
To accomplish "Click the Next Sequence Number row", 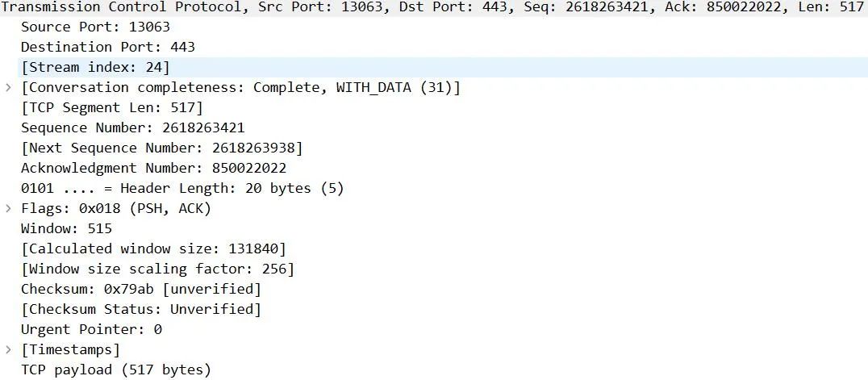I will (x=161, y=148).
